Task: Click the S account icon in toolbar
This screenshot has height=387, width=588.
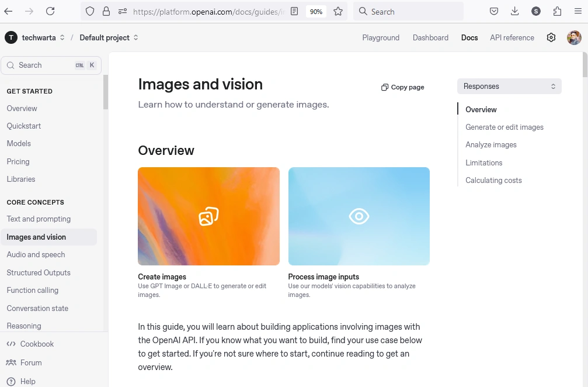Action: tap(536, 11)
